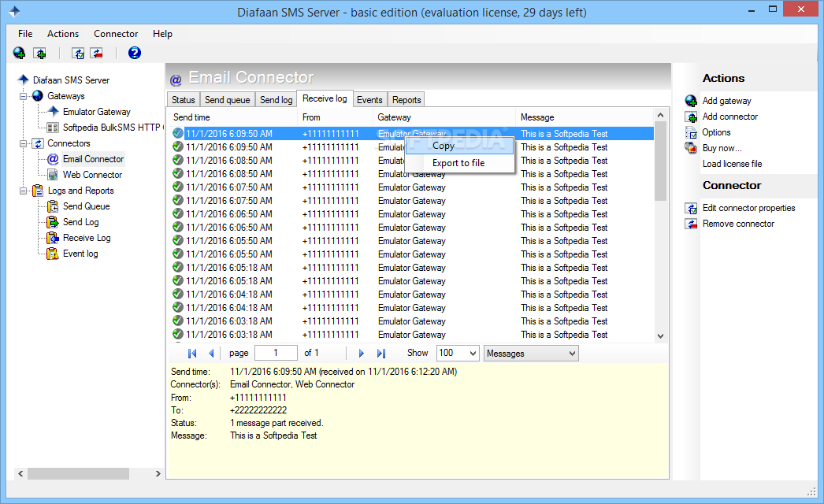824x504 pixels.
Task: Switch to the Reports tab
Action: pos(406,100)
